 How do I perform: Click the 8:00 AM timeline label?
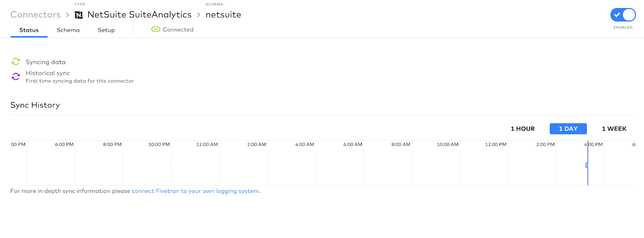tap(401, 145)
